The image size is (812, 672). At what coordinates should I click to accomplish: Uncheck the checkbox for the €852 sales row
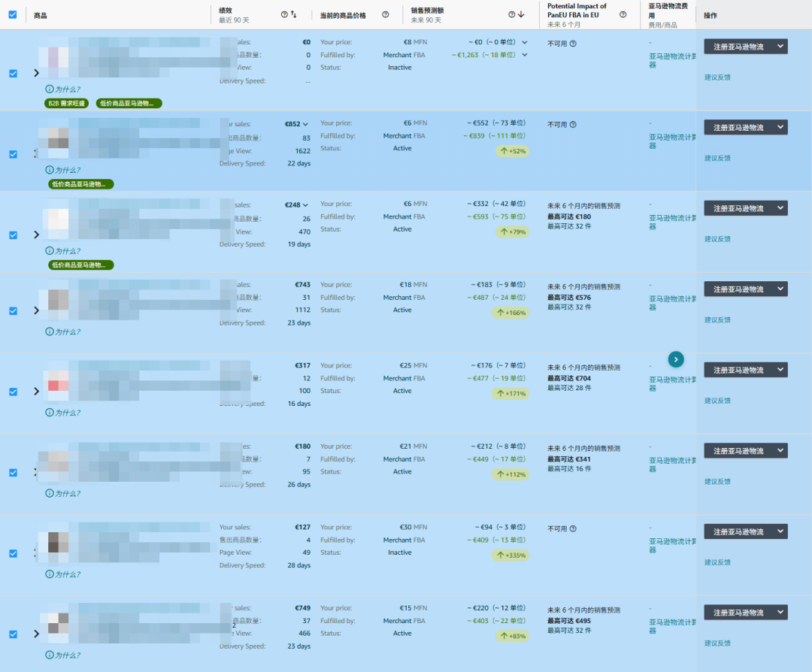click(x=13, y=154)
